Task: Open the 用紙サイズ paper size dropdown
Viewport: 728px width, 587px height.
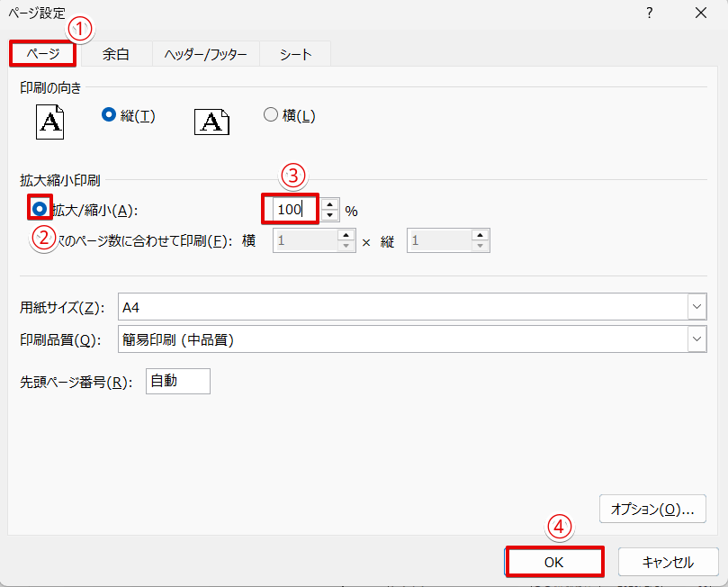Action: [696, 306]
